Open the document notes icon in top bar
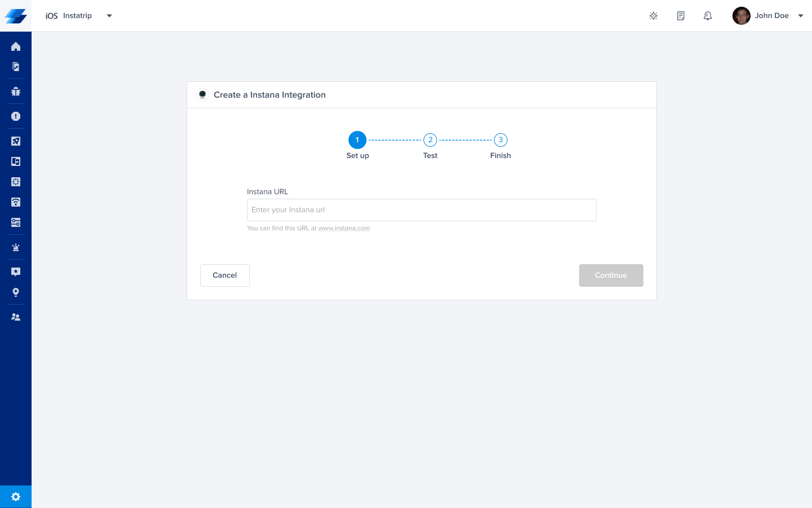812x508 pixels. click(681, 16)
